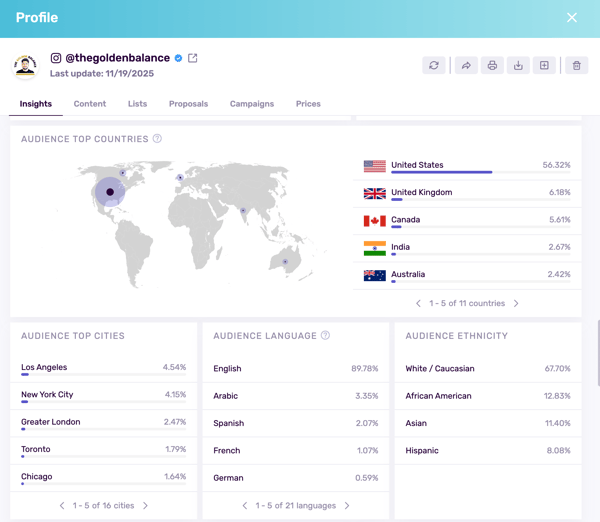The image size is (600, 522).
Task: Print the profile report
Action: 492,66
